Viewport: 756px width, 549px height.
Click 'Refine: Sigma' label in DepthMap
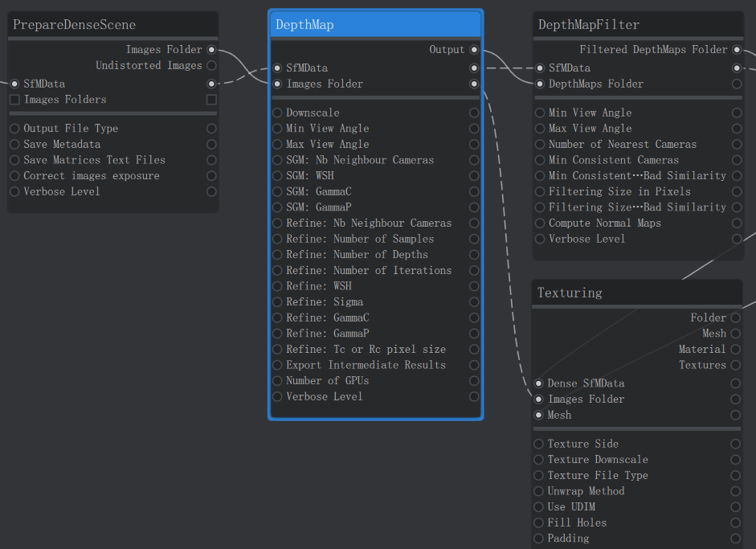[325, 302]
